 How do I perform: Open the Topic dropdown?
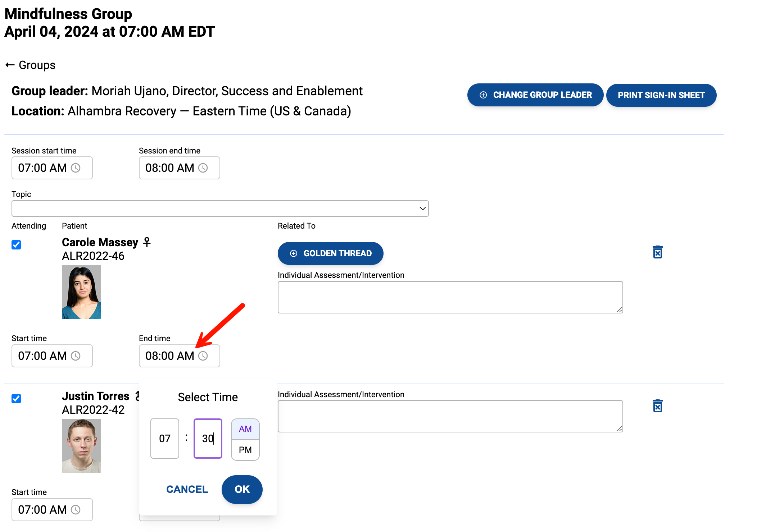tap(220, 208)
